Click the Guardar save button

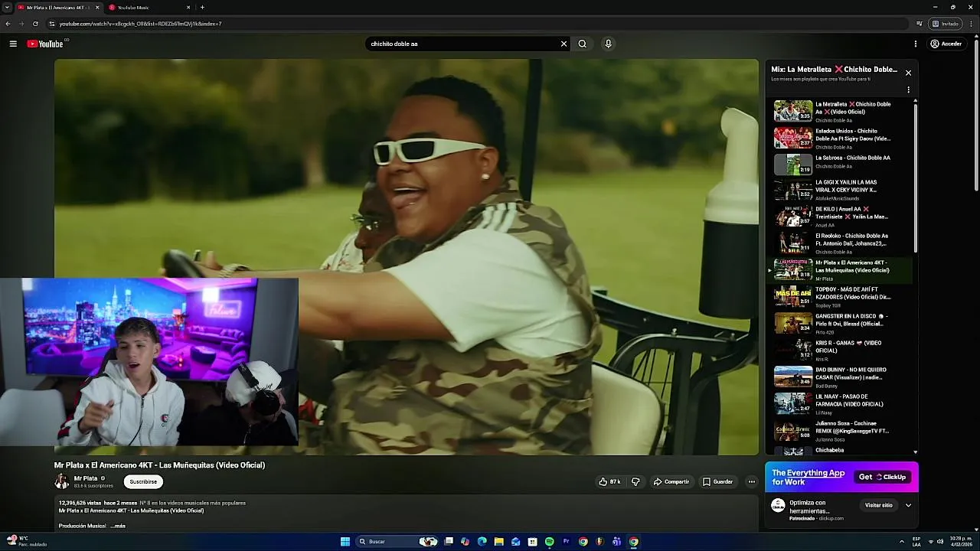[x=718, y=481]
